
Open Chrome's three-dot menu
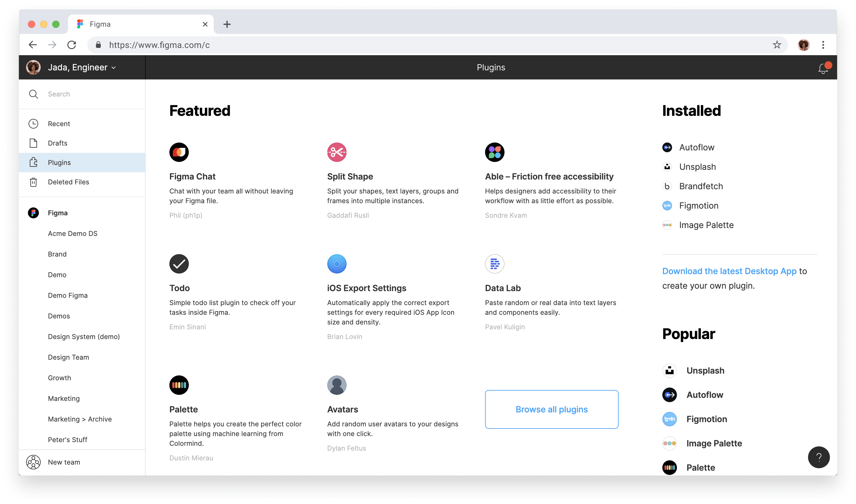[x=823, y=45]
